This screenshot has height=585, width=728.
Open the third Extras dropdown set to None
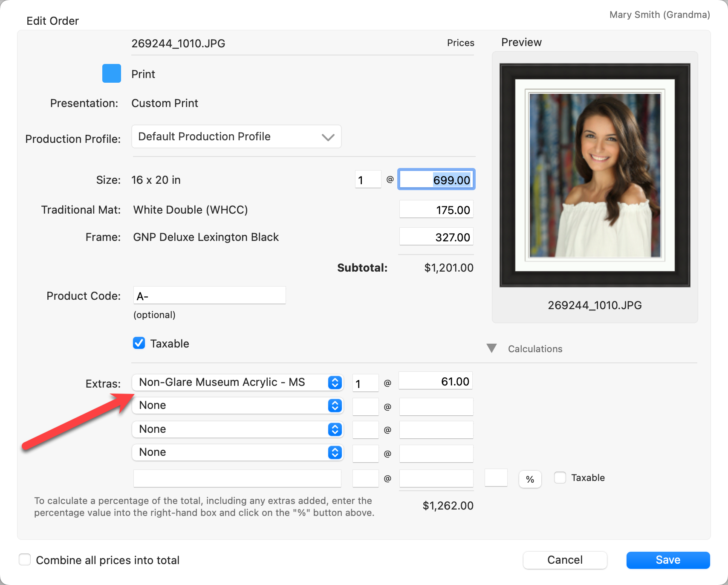237,429
